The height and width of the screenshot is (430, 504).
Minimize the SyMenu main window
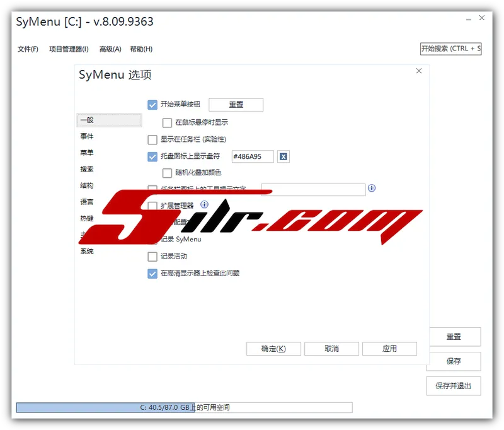coord(469,20)
